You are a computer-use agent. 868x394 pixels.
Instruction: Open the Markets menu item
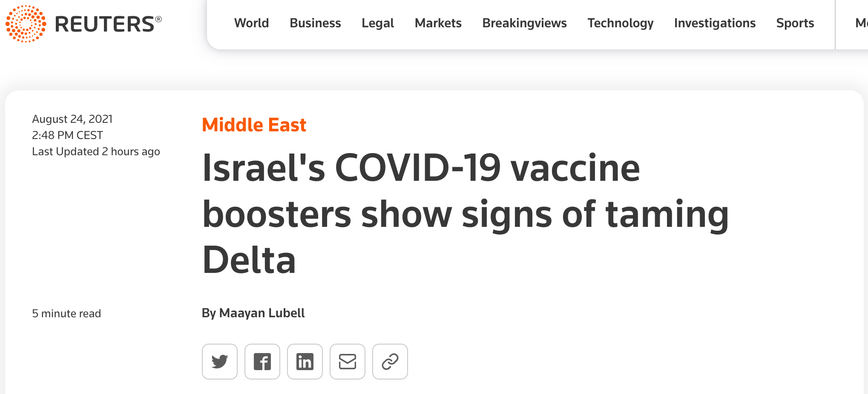pos(438,23)
